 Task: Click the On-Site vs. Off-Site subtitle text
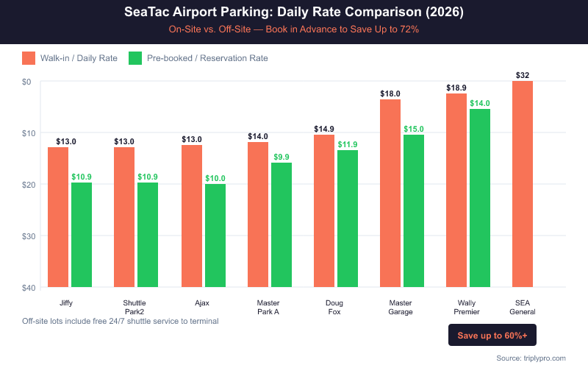[x=294, y=29]
